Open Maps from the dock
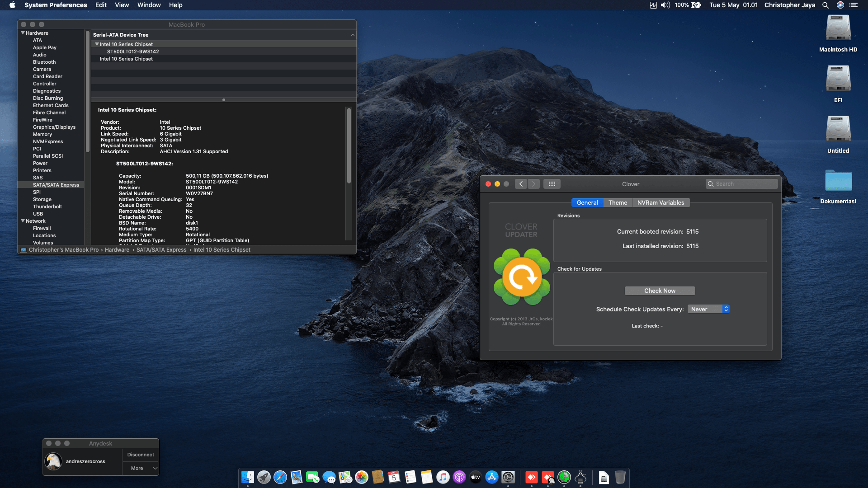The width and height of the screenshot is (868, 488). [345, 477]
